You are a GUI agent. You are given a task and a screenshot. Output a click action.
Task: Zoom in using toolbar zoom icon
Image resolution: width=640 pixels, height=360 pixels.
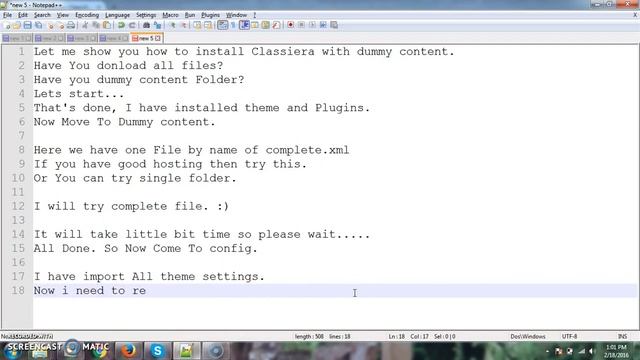(173, 25)
